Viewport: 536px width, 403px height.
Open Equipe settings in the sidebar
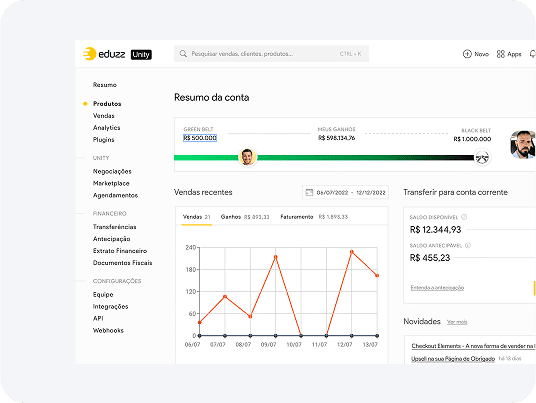[103, 294]
